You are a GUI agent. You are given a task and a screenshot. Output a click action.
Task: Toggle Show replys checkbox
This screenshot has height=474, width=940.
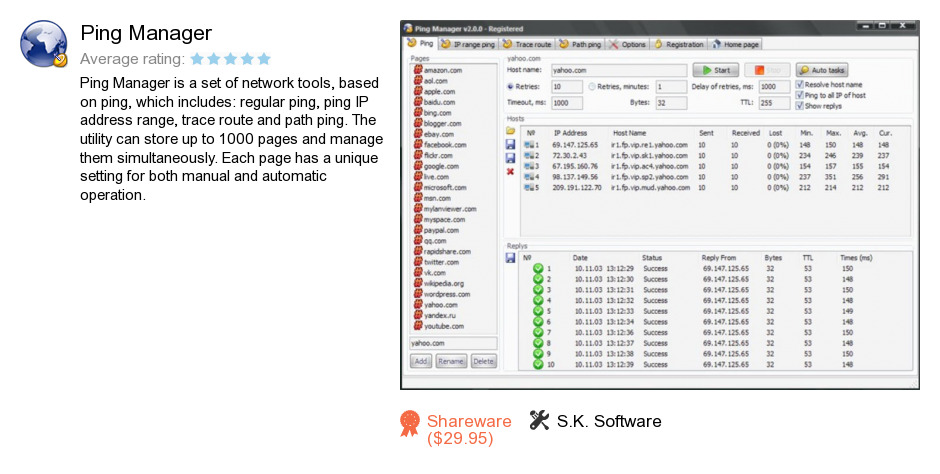[x=799, y=106]
